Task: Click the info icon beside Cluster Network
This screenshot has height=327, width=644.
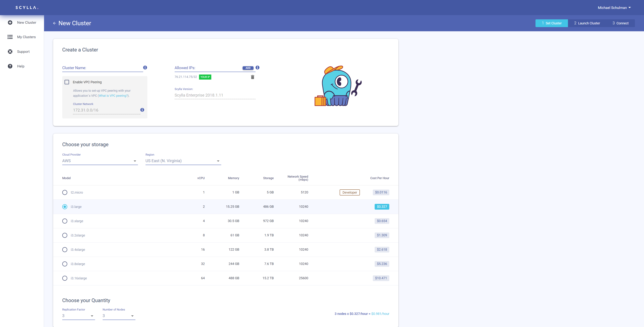Action: click(x=142, y=110)
